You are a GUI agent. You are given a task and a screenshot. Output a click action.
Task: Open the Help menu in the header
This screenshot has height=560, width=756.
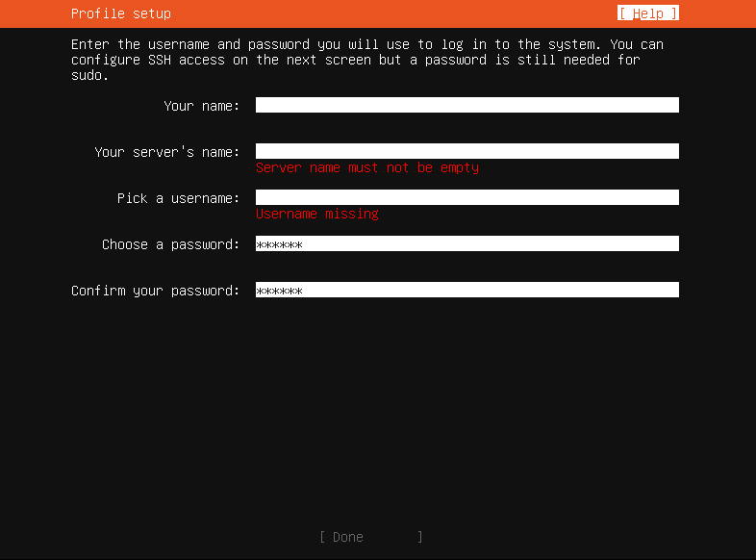coord(647,13)
